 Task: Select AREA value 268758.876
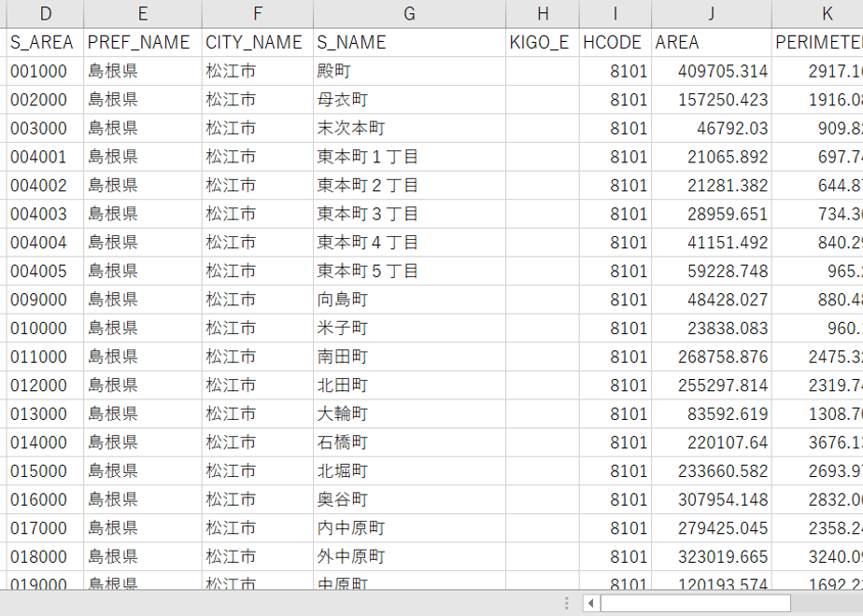click(x=712, y=357)
